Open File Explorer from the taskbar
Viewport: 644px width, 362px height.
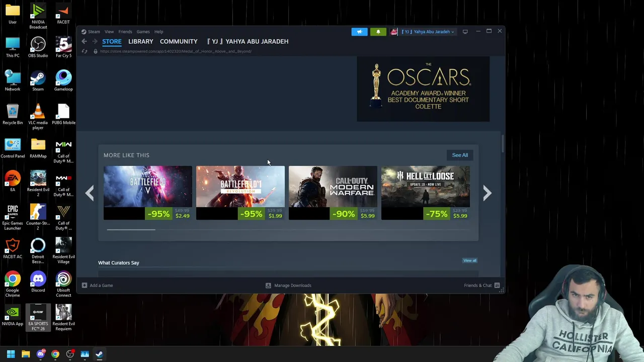pyautogui.click(x=26, y=354)
